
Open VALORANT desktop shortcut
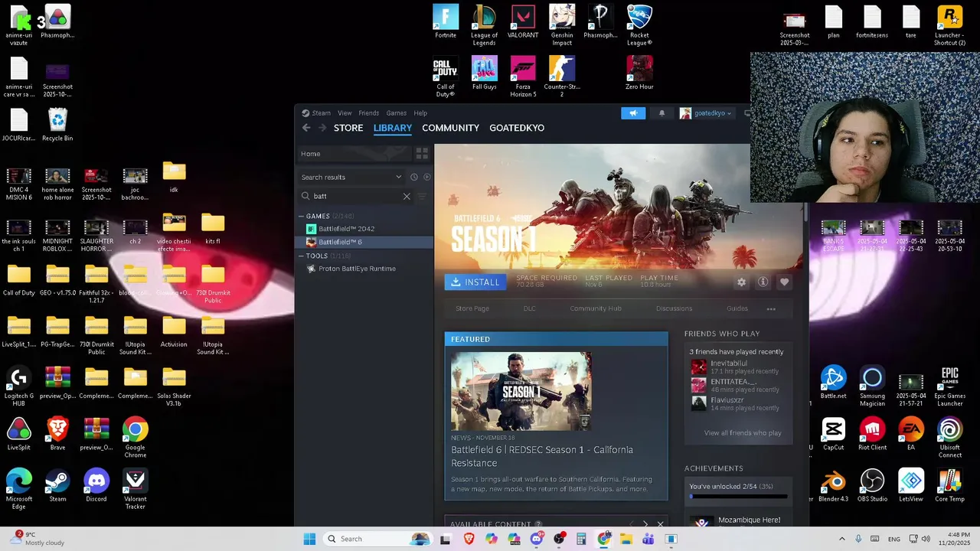point(523,21)
